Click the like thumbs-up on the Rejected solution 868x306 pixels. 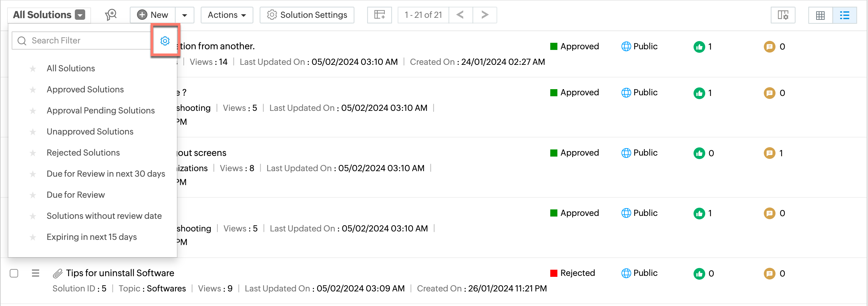point(699,273)
